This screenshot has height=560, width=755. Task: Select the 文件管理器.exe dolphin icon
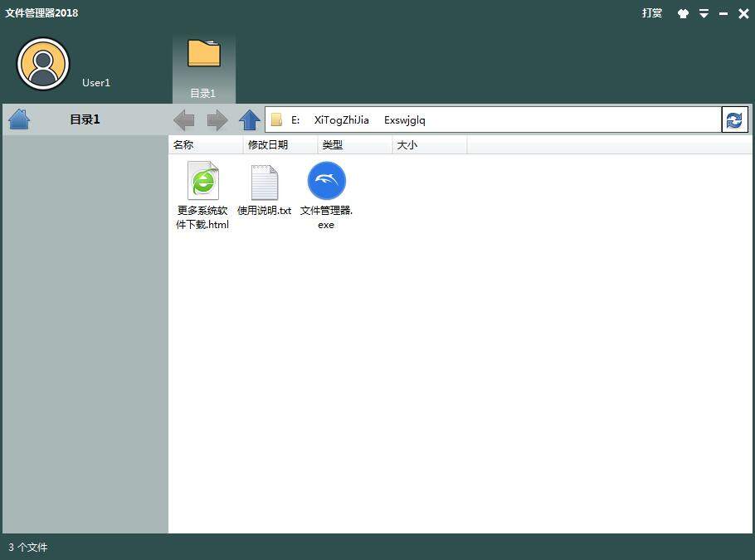[x=326, y=181]
